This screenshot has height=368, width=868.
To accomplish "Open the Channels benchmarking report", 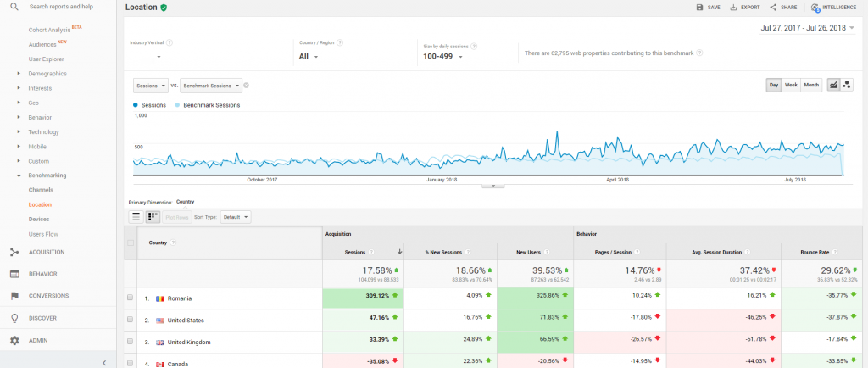I will tap(42, 190).
